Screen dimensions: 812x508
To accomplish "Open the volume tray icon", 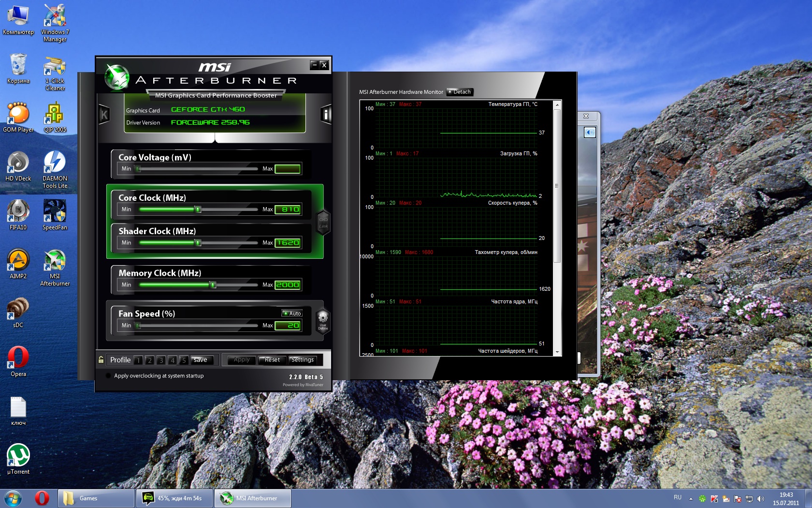I will pyautogui.click(x=761, y=499).
